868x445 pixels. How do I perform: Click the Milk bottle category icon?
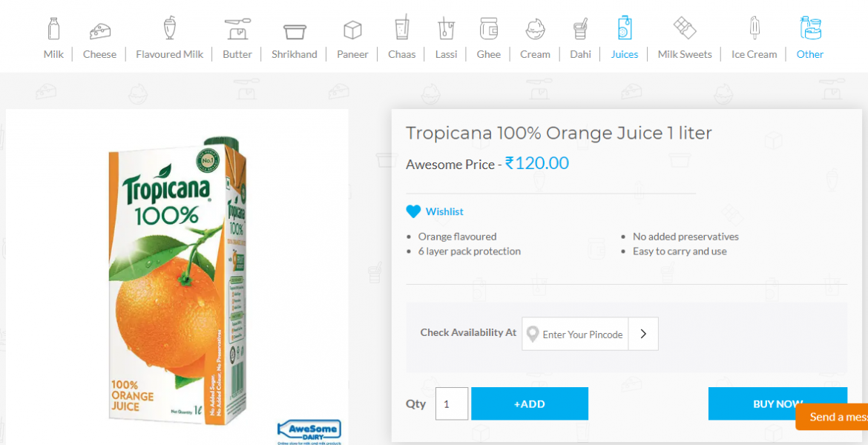point(53,30)
